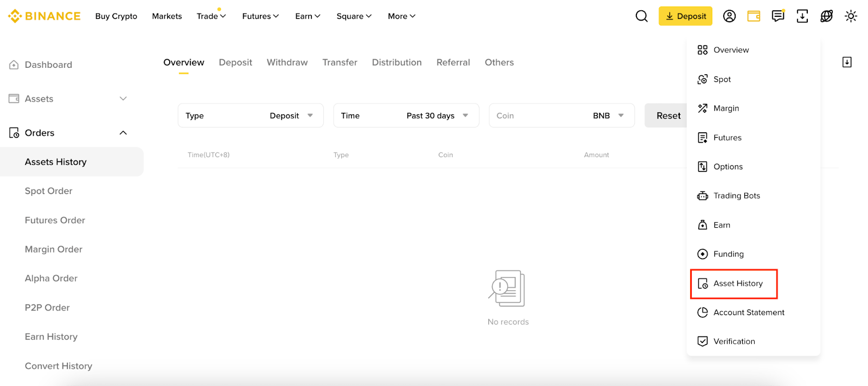Click the Earn icon in wallet menu
This screenshot has height=386, width=868.
[x=703, y=225]
